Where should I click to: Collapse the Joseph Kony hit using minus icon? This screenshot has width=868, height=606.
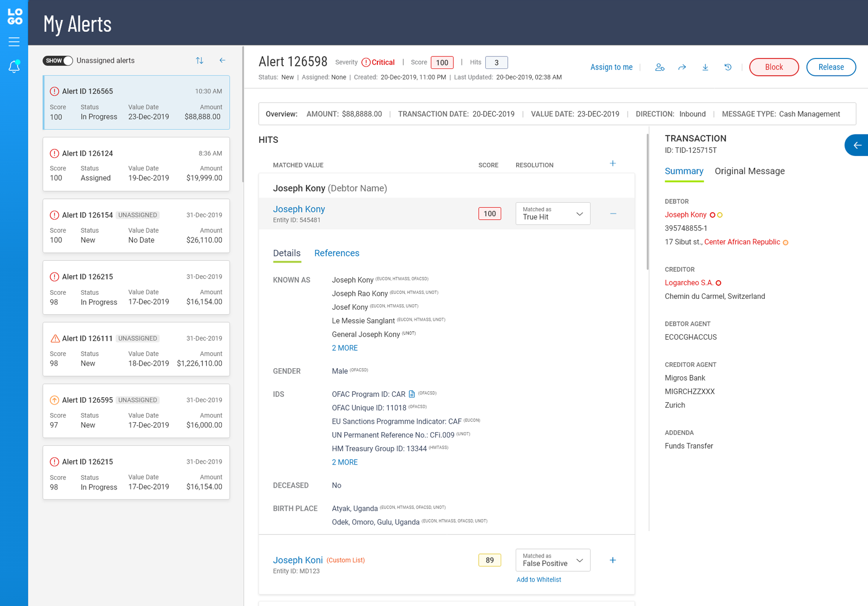tap(613, 213)
